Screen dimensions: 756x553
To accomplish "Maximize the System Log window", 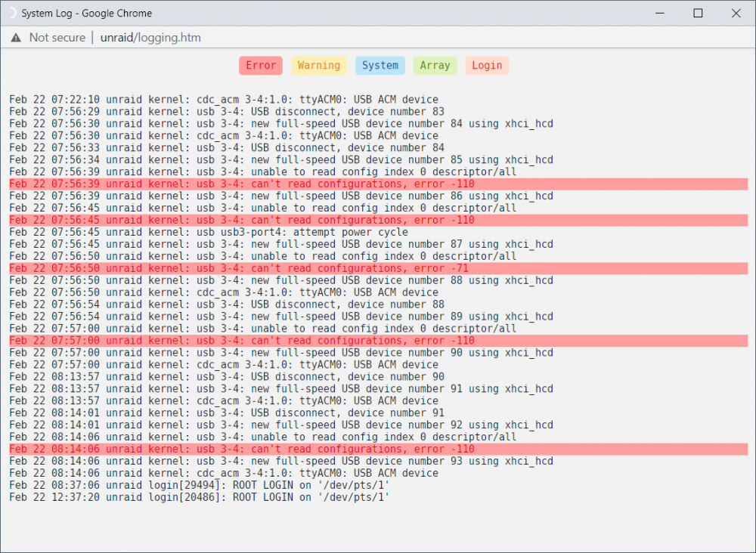I will [x=698, y=13].
